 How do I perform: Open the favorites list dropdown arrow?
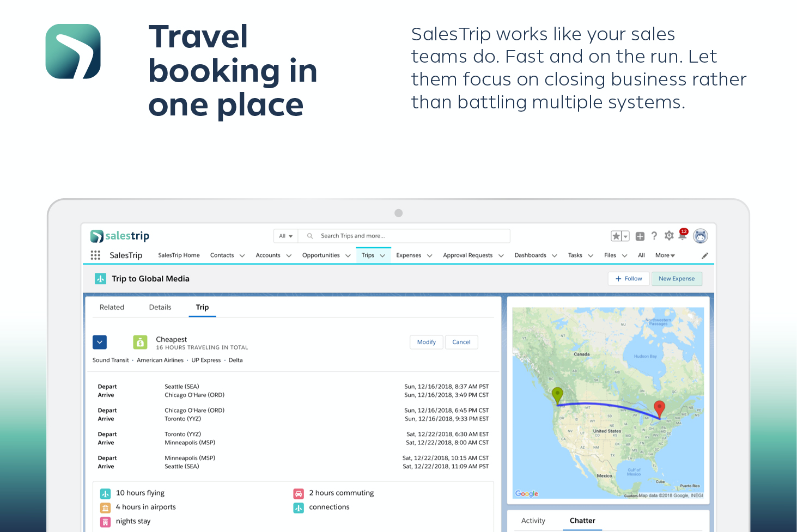tap(626, 236)
